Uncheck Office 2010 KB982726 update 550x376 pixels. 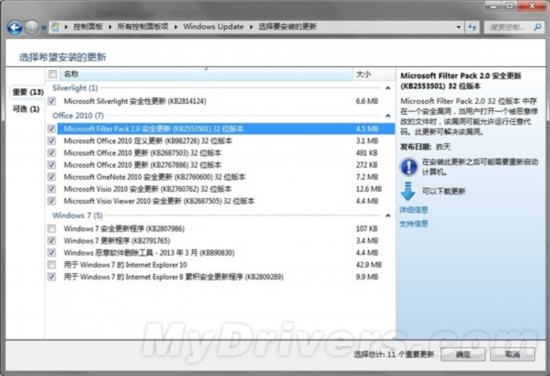coord(52,141)
